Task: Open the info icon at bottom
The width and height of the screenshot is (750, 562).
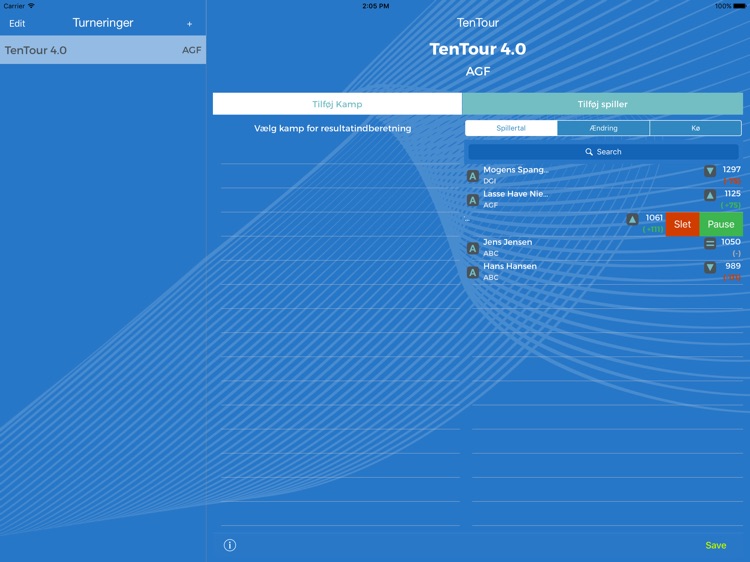Action: 230,545
